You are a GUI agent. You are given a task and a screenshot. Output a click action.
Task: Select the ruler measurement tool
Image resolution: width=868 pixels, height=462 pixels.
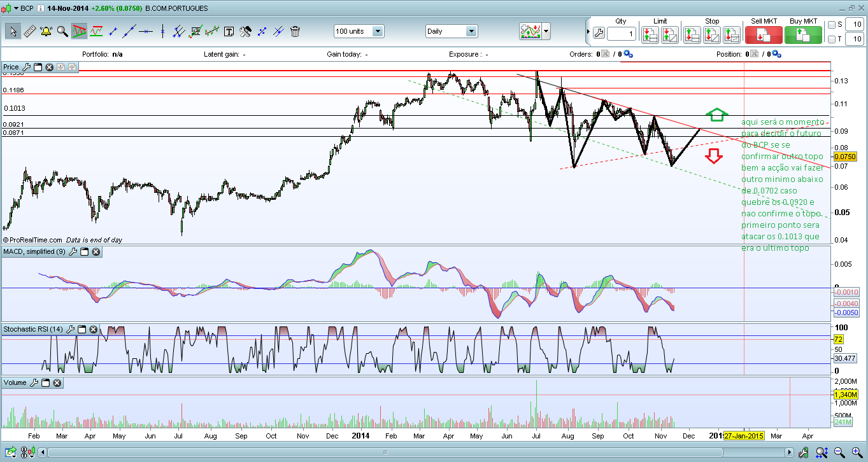29,31
